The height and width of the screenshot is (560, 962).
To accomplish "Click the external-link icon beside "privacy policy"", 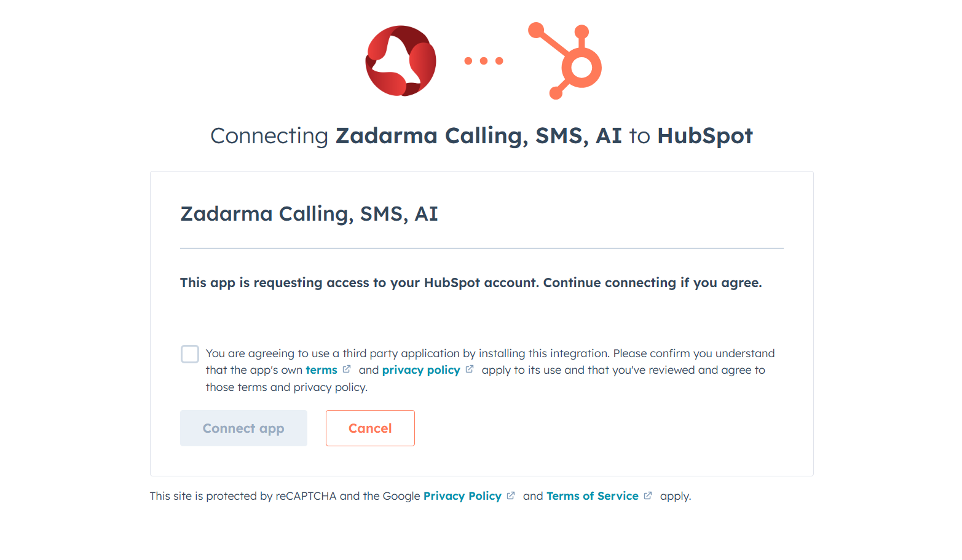I will 469,368.
